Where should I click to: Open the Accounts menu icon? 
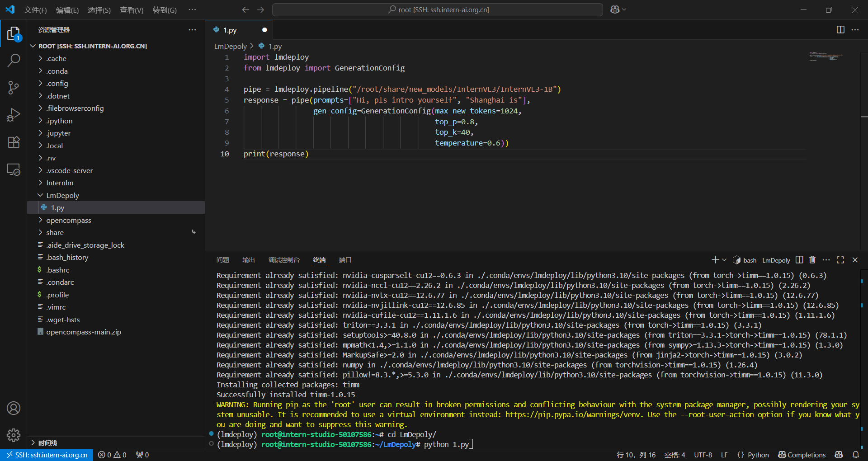tap(14, 408)
